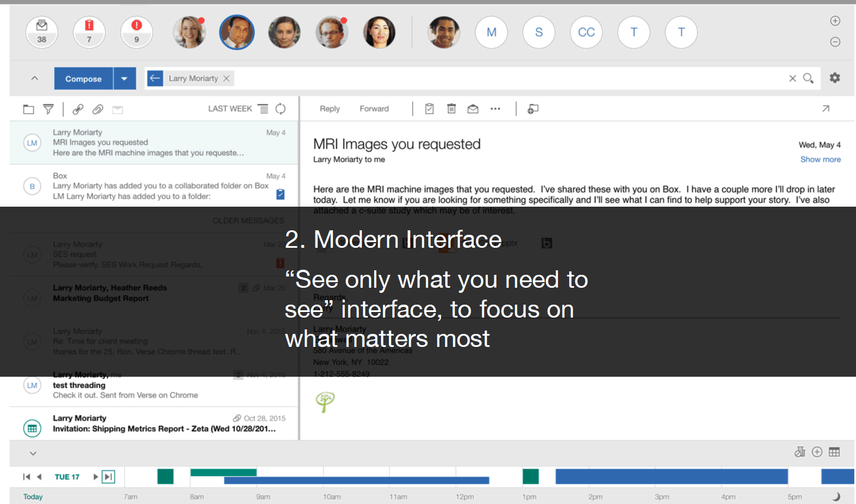Click the people-calendar icon above the timeline
This screenshot has height=504, width=856.
pyautogui.click(x=800, y=452)
